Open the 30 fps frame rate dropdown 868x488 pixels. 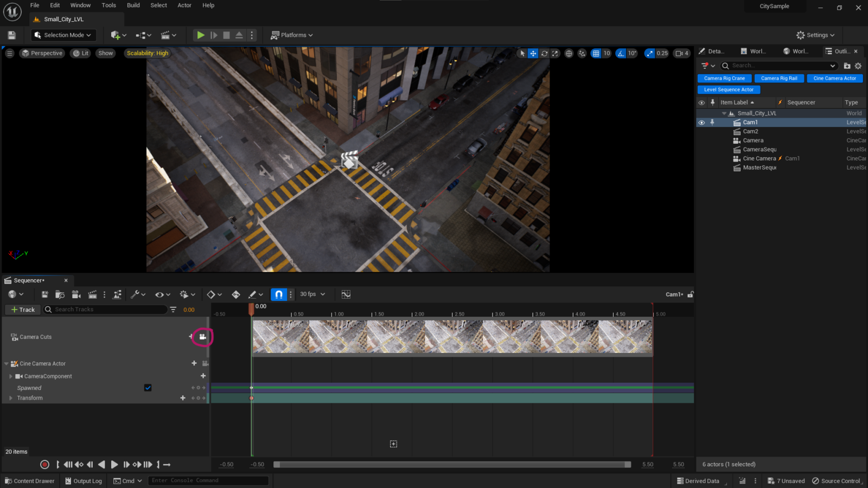(x=312, y=294)
